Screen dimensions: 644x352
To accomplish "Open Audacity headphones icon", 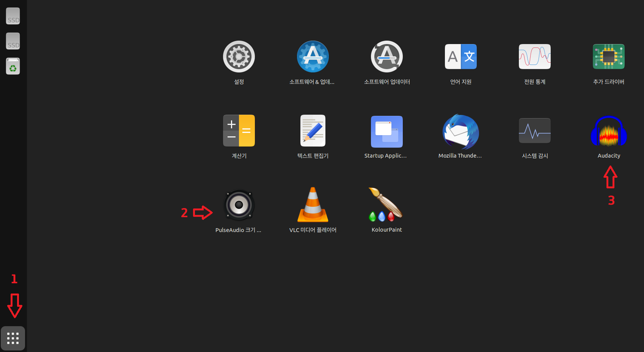I will click(609, 131).
